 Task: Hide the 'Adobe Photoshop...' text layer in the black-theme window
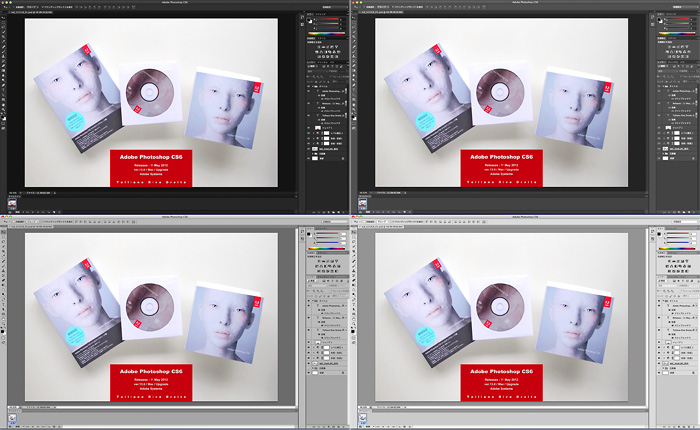(x=308, y=91)
